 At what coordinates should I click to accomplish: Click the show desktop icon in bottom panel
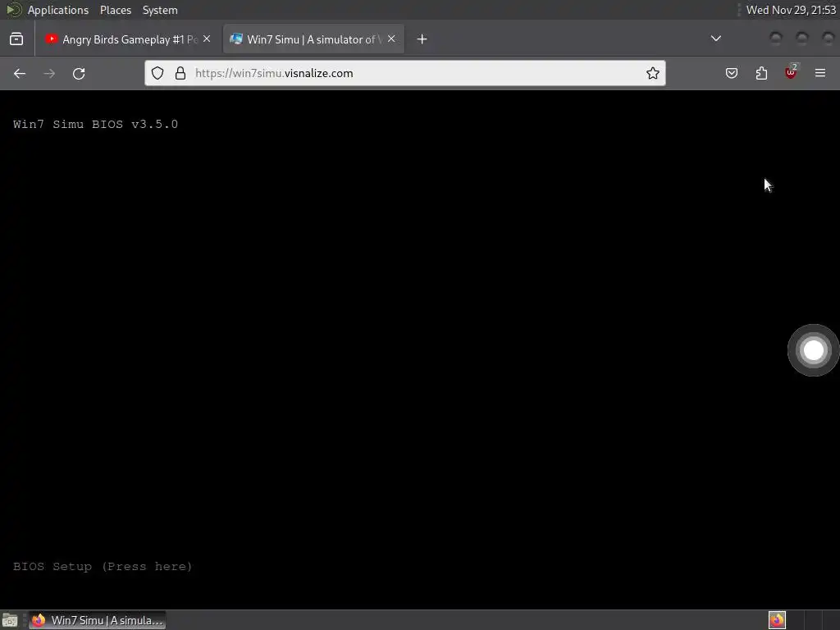point(10,620)
